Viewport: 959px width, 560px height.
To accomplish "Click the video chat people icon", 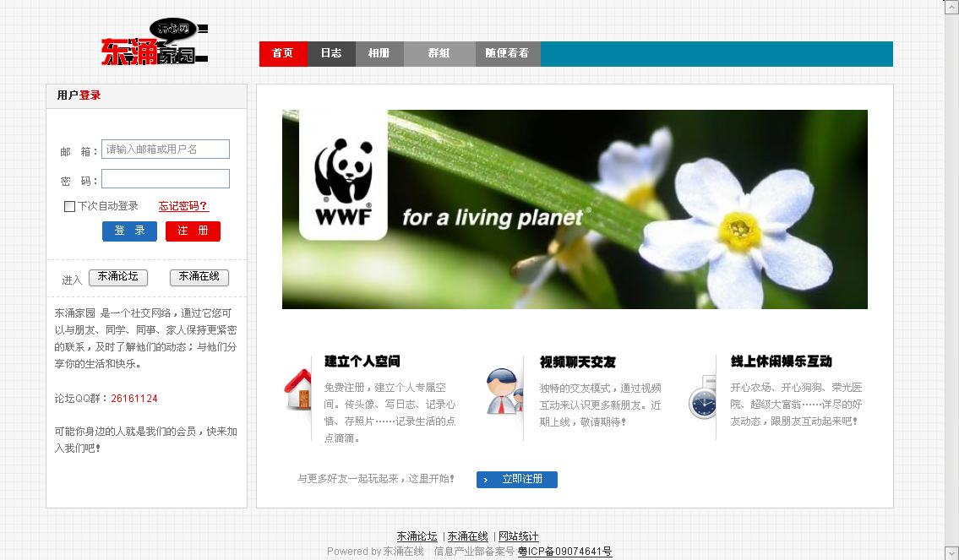I will [504, 391].
